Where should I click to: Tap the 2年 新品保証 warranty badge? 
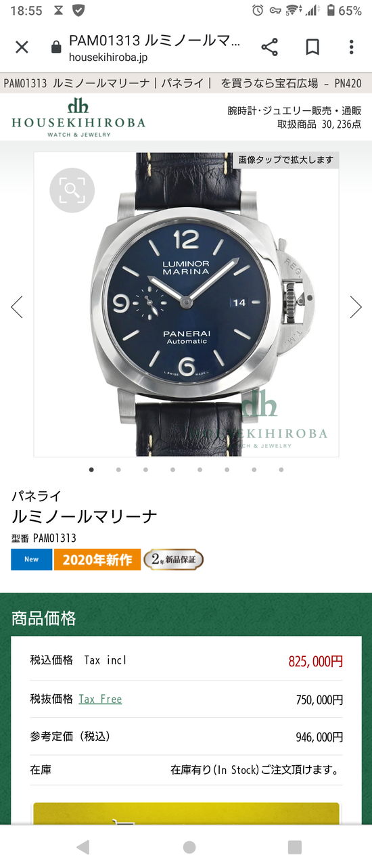coord(173,559)
